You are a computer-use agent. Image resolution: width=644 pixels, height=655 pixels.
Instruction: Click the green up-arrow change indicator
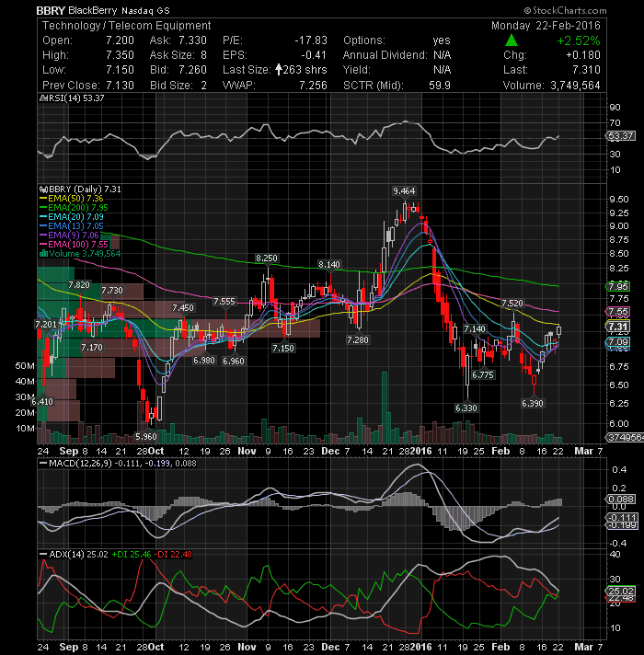click(512, 40)
